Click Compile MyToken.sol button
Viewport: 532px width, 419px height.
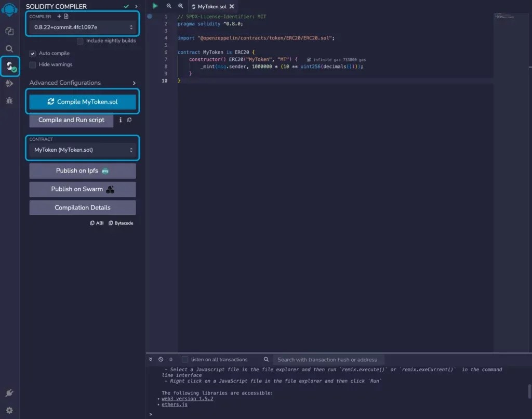[x=83, y=102]
